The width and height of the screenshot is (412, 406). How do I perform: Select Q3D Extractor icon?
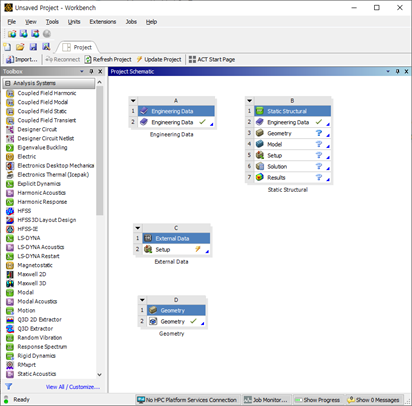click(x=10, y=329)
